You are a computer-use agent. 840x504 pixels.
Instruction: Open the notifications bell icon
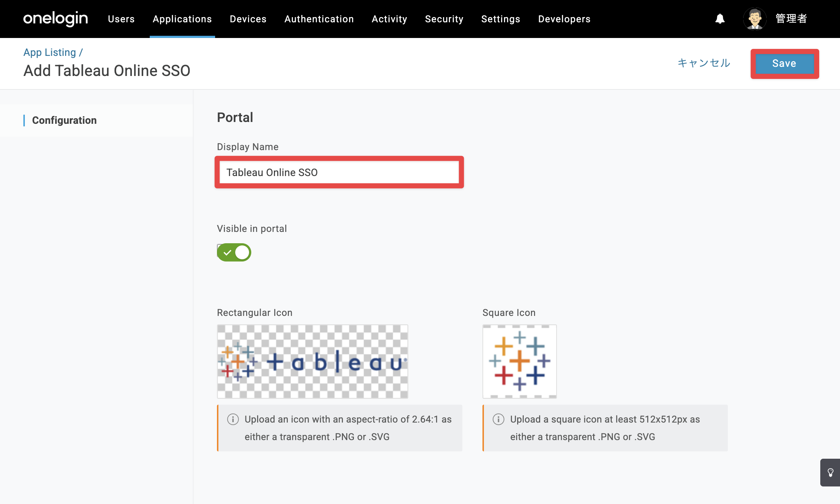pos(720,19)
